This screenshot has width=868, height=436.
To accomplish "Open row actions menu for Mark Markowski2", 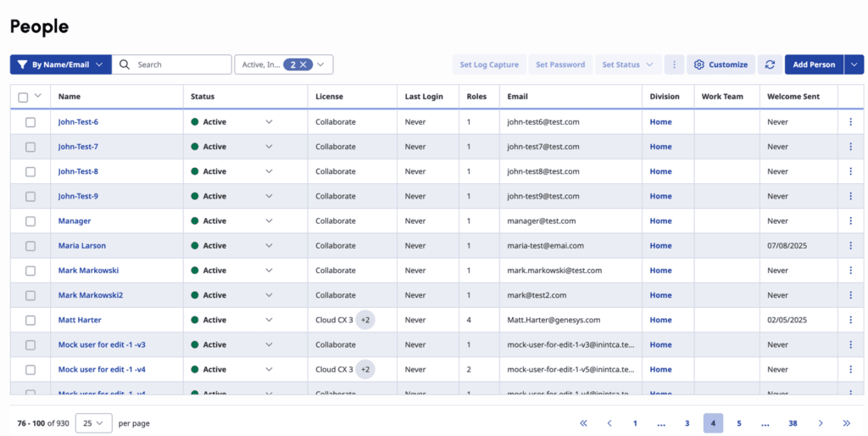I will tap(850, 295).
